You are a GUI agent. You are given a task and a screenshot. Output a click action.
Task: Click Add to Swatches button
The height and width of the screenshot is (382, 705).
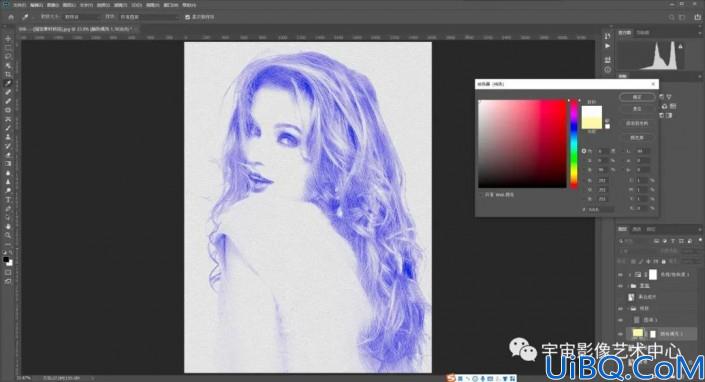[637, 123]
